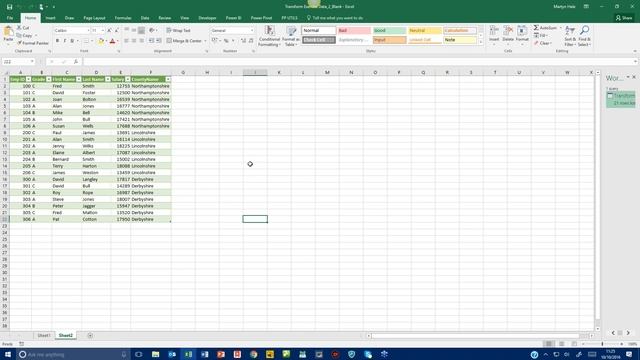The image size is (640, 360).
Task: Align text right
Action: pos(141,41)
